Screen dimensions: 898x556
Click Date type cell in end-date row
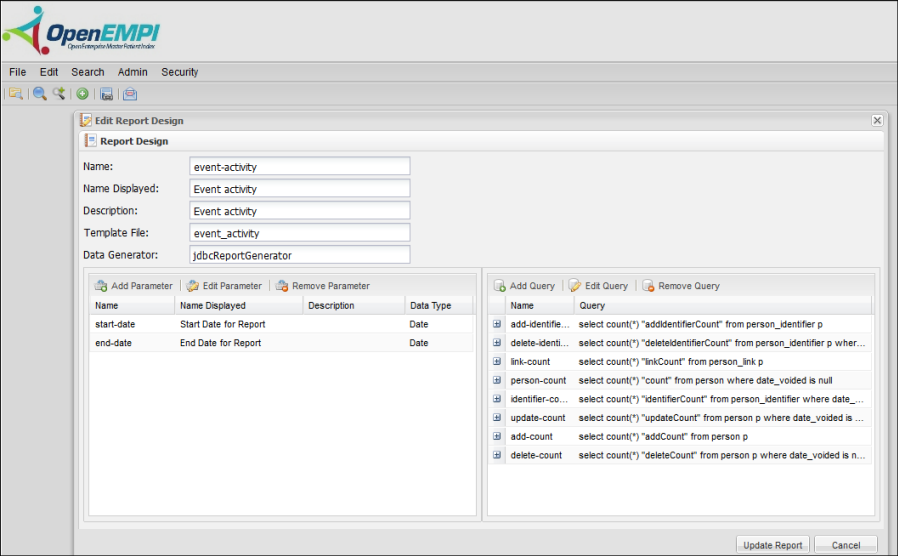pyautogui.click(x=419, y=343)
